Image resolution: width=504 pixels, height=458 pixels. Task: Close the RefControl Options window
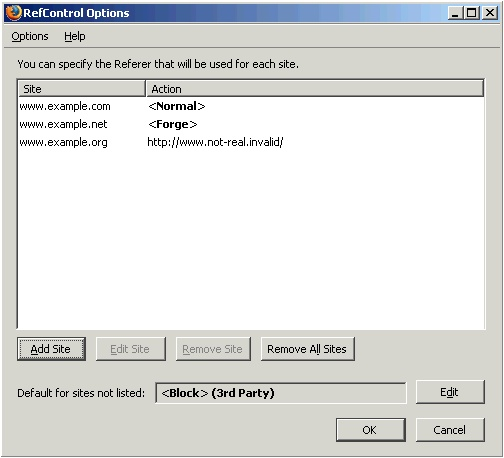490,13
